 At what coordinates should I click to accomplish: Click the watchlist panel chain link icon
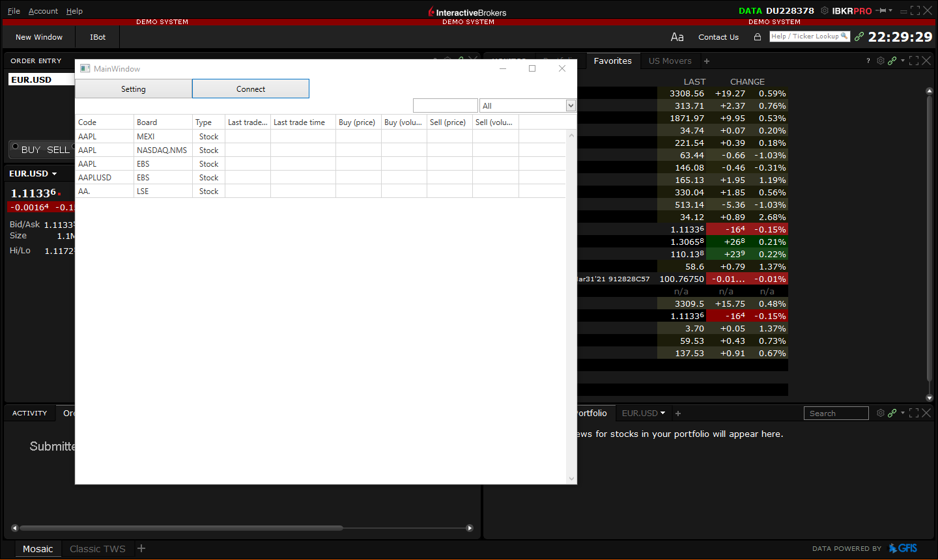892,61
